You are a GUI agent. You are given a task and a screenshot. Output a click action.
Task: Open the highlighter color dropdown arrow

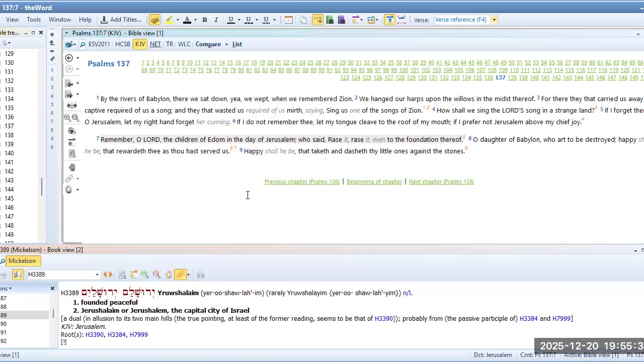[x=178, y=20]
